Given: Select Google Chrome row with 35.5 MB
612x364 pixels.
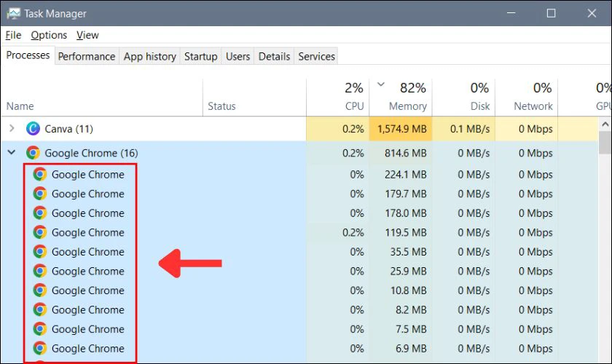Looking at the screenshot, I should pyautogui.click(x=299, y=252).
